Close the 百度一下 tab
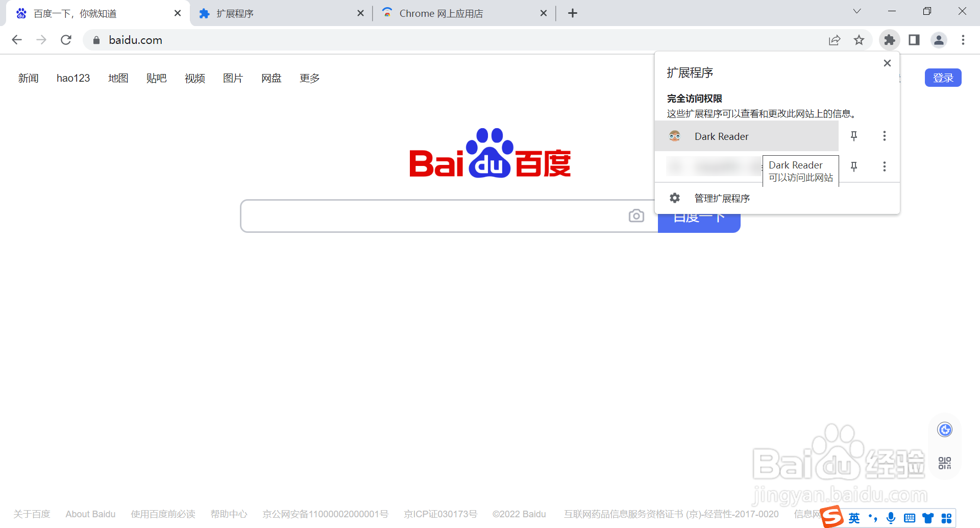Image resolution: width=980 pixels, height=528 pixels. pos(178,13)
